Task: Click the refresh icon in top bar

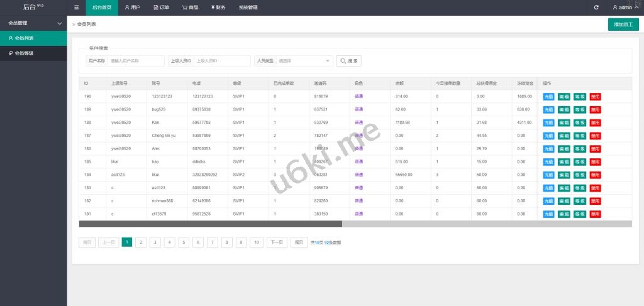Action: click(596, 8)
